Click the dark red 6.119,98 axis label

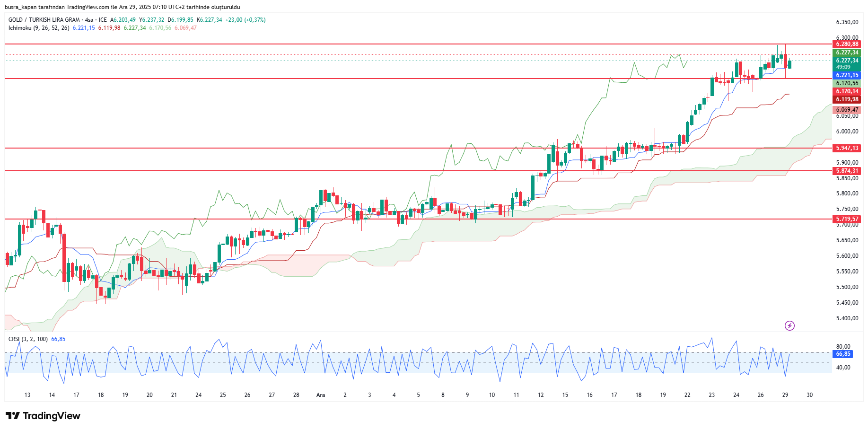click(x=846, y=99)
